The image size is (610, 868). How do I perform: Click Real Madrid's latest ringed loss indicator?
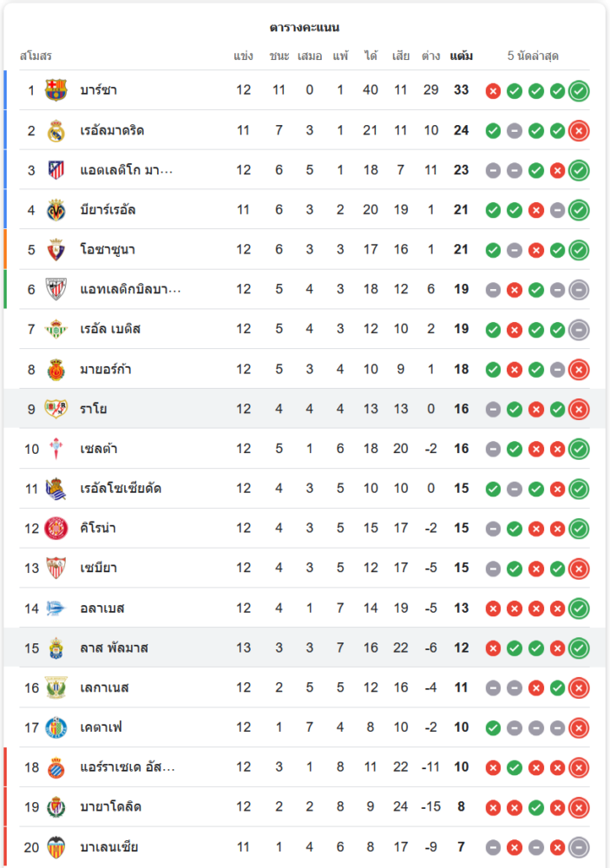click(579, 131)
